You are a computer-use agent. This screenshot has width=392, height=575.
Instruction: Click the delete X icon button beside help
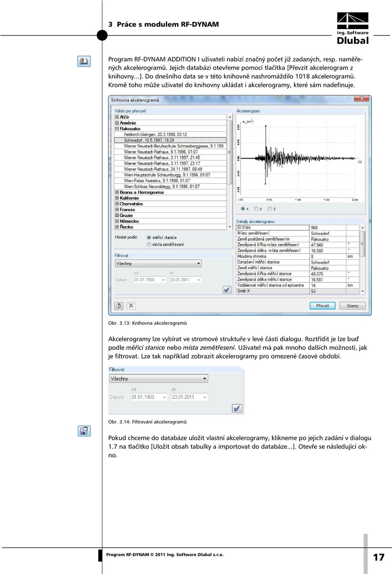[131, 306]
